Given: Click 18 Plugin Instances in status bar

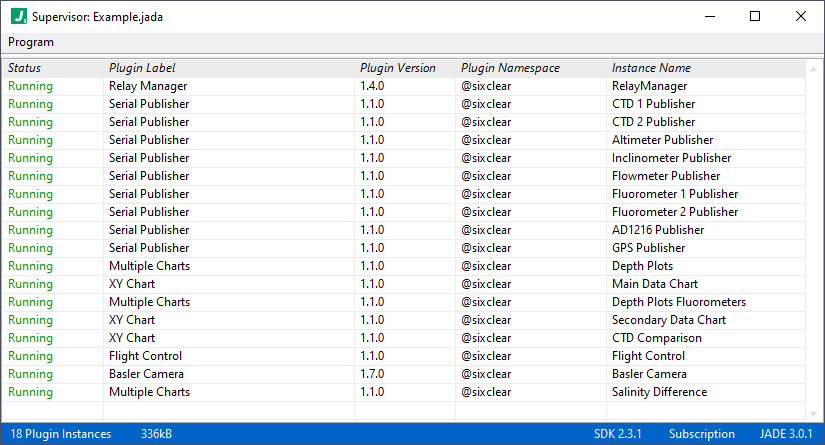Looking at the screenshot, I should point(61,434).
